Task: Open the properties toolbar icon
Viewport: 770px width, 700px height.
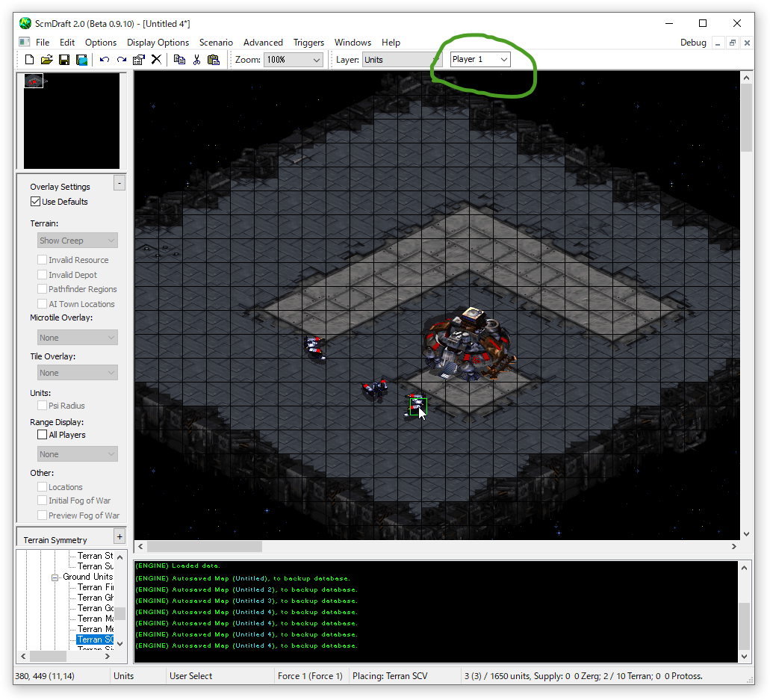Action: 139,60
